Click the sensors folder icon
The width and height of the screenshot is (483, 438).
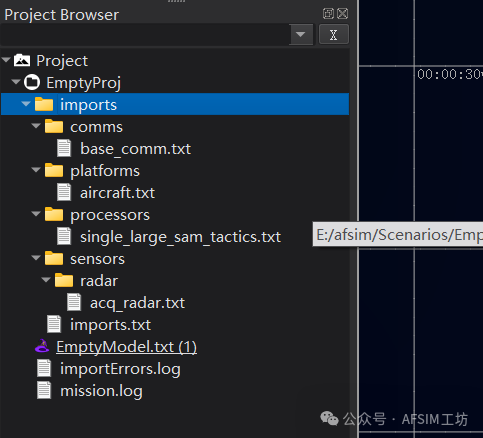coord(54,258)
